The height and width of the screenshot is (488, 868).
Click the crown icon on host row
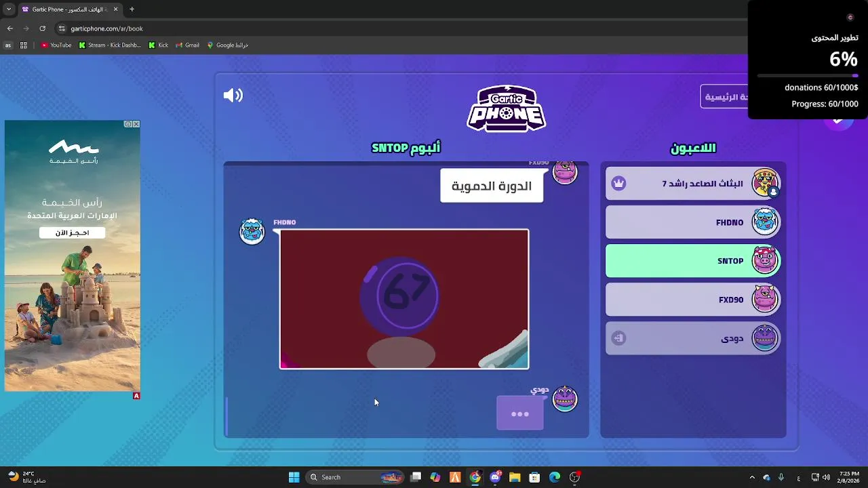click(x=618, y=184)
